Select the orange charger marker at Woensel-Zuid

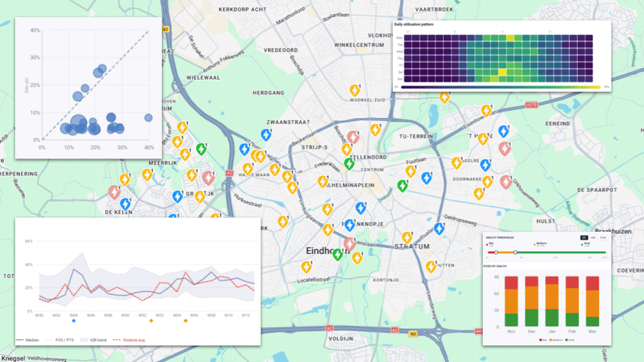click(354, 90)
